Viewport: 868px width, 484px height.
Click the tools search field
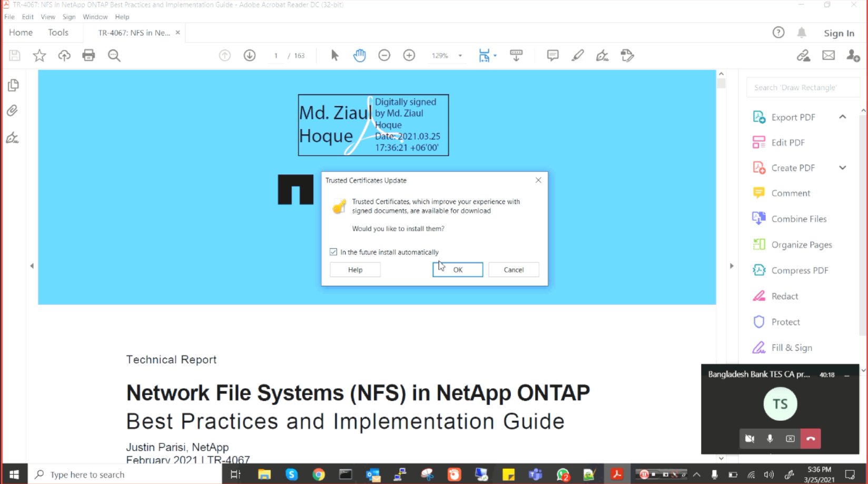coord(803,87)
